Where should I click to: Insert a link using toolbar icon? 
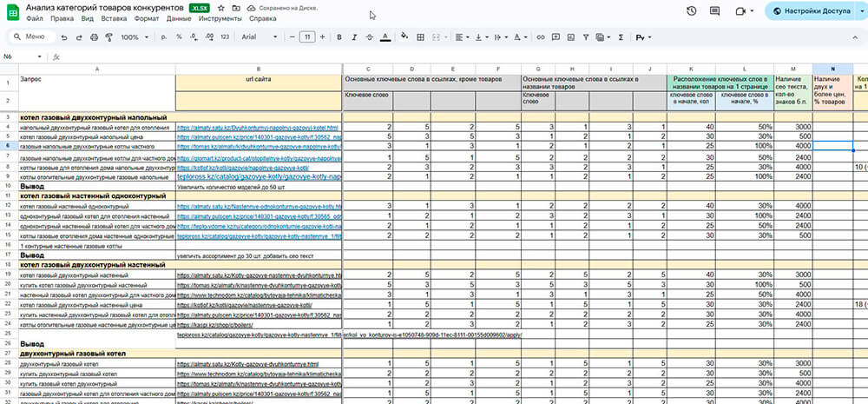542,37
